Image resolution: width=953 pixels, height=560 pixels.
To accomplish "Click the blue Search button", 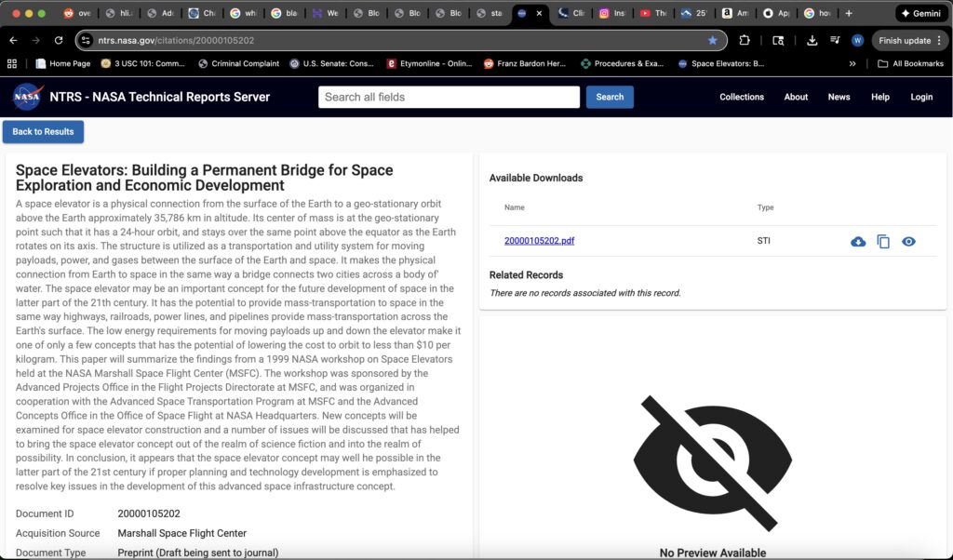I will [x=610, y=97].
